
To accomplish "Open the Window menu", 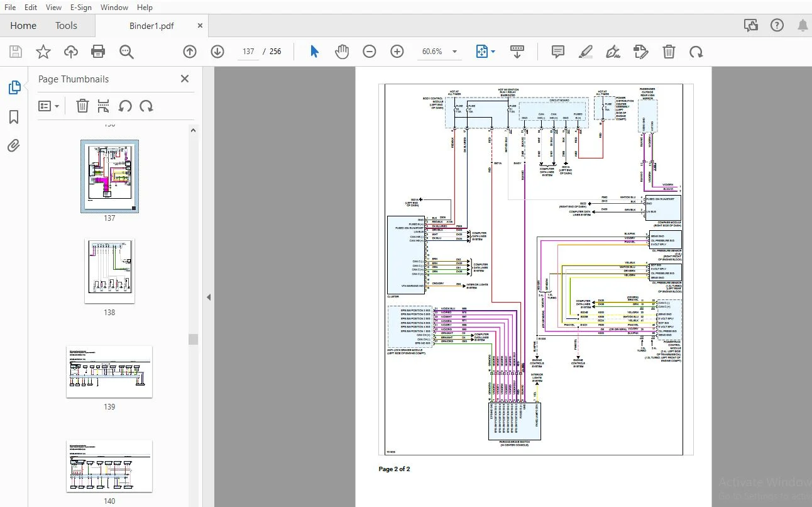I will (114, 8).
